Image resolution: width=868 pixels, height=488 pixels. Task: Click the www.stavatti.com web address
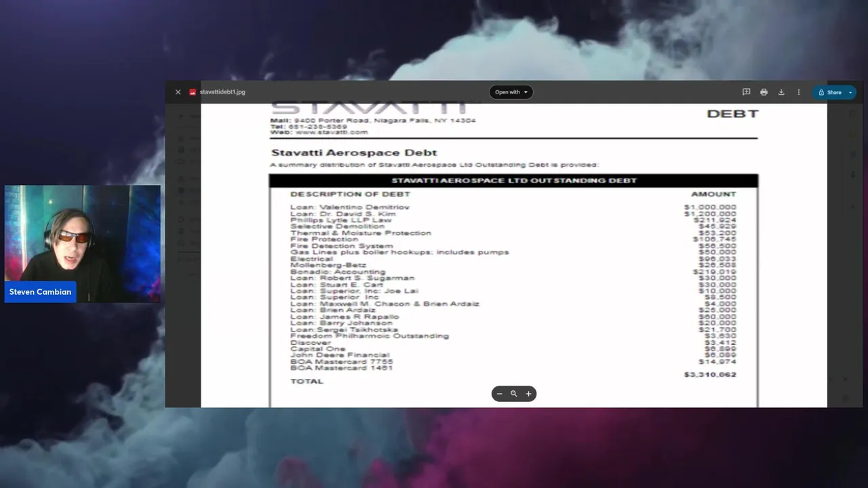[332, 132]
